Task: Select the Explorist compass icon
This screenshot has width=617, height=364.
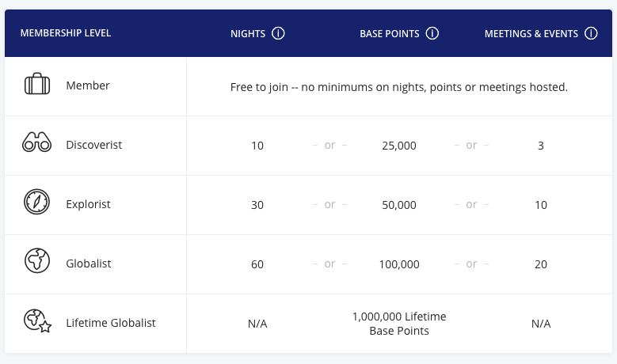Action: tap(37, 202)
